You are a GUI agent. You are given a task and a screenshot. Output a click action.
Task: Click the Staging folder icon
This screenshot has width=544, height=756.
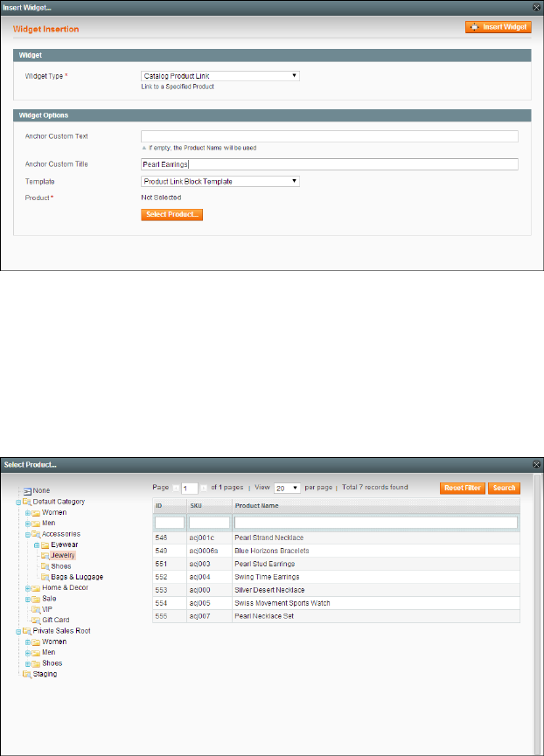tap(27, 674)
